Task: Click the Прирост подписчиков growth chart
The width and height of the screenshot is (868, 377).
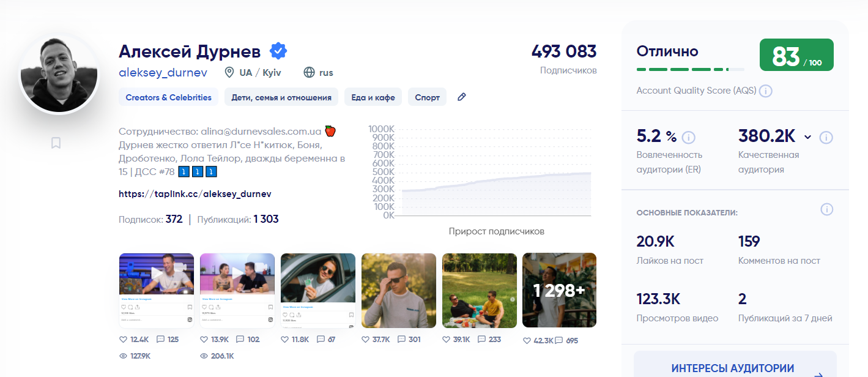Action: point(495,174)
